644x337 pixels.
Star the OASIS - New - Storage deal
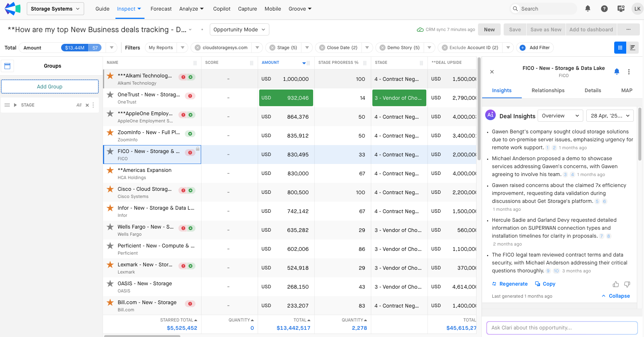(110, 284)
